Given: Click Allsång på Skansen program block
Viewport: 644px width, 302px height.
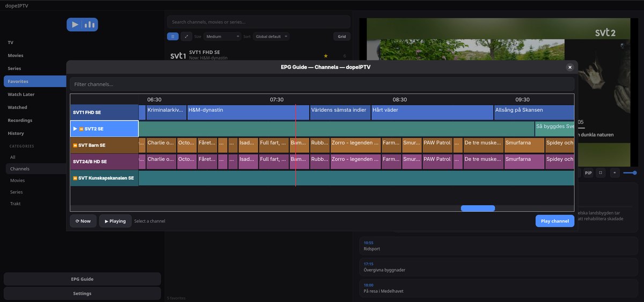Looking at the screenshot, I should tap(534, 112).
